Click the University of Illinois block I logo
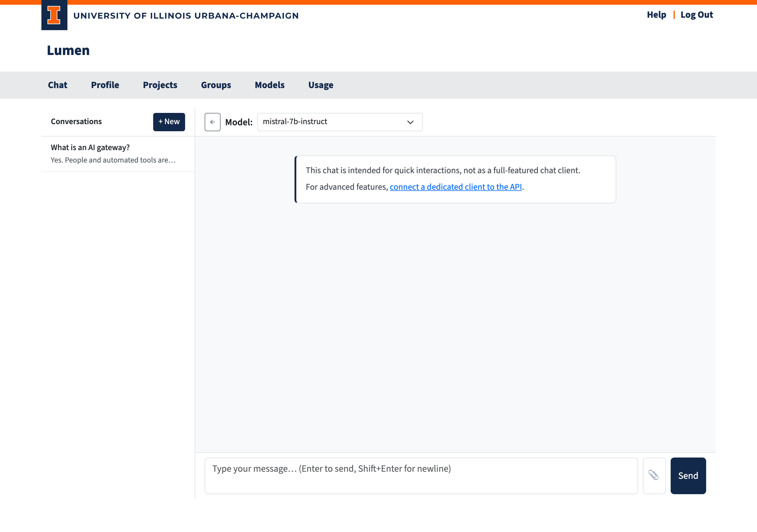 point(54,15)
